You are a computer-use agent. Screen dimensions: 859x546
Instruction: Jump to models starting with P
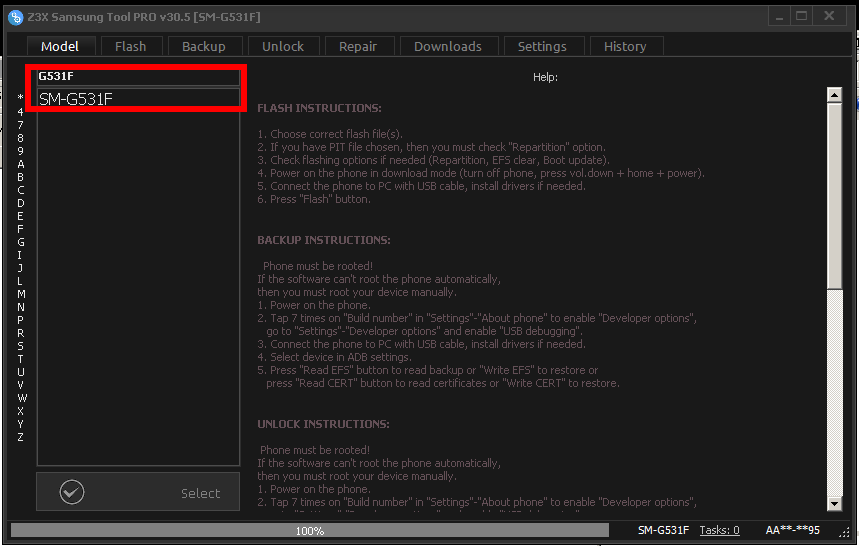coord(20,320)
